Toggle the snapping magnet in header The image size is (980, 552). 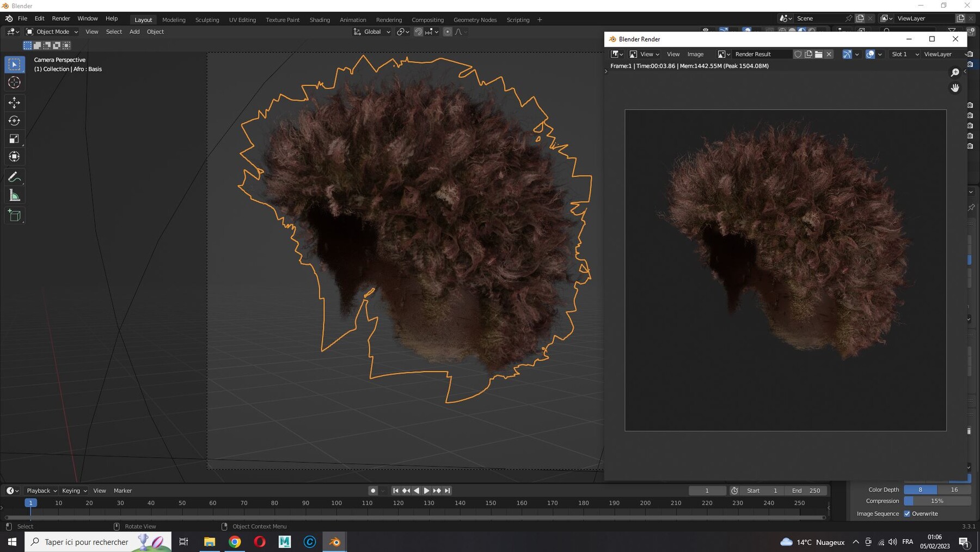[418, 32]
